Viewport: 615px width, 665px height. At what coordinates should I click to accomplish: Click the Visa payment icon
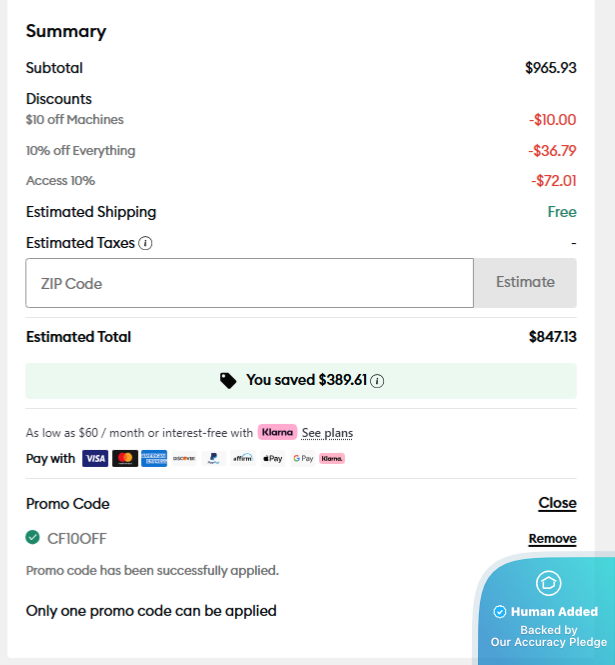[x=95, y=459]
